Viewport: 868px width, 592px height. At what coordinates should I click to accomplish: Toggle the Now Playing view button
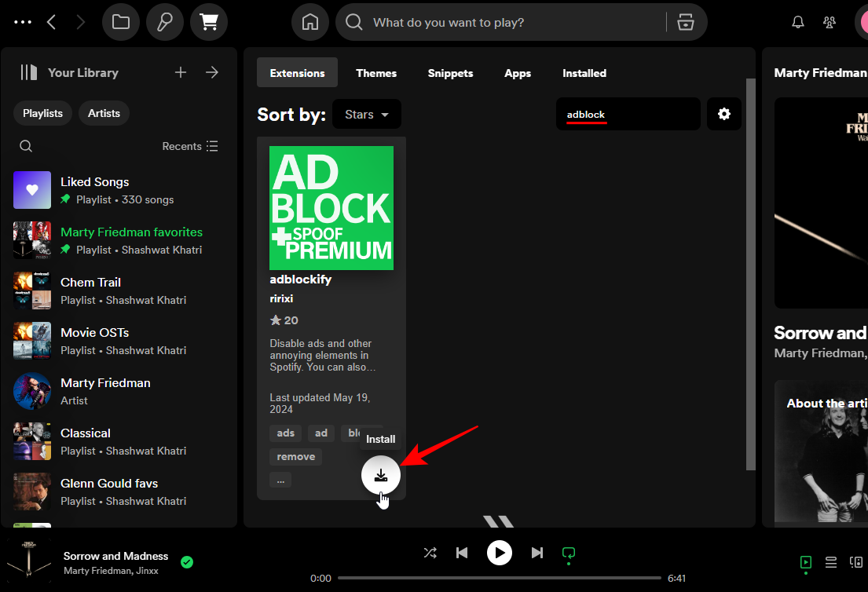[x=805, y=562]
